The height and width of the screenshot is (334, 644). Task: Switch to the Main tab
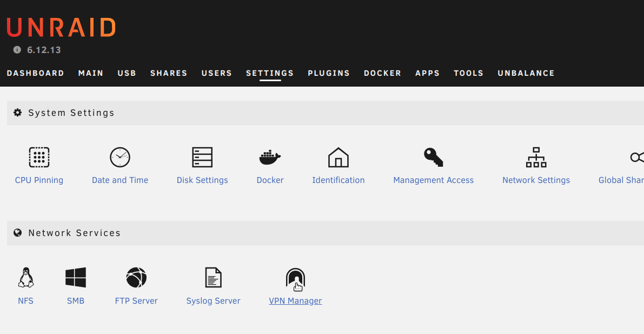click(x=91, y=73)
